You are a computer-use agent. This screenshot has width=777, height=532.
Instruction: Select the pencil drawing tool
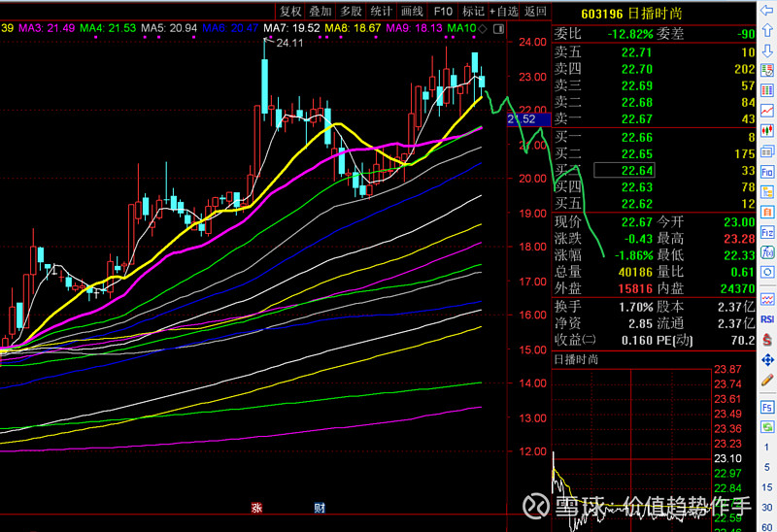point(767,380)
